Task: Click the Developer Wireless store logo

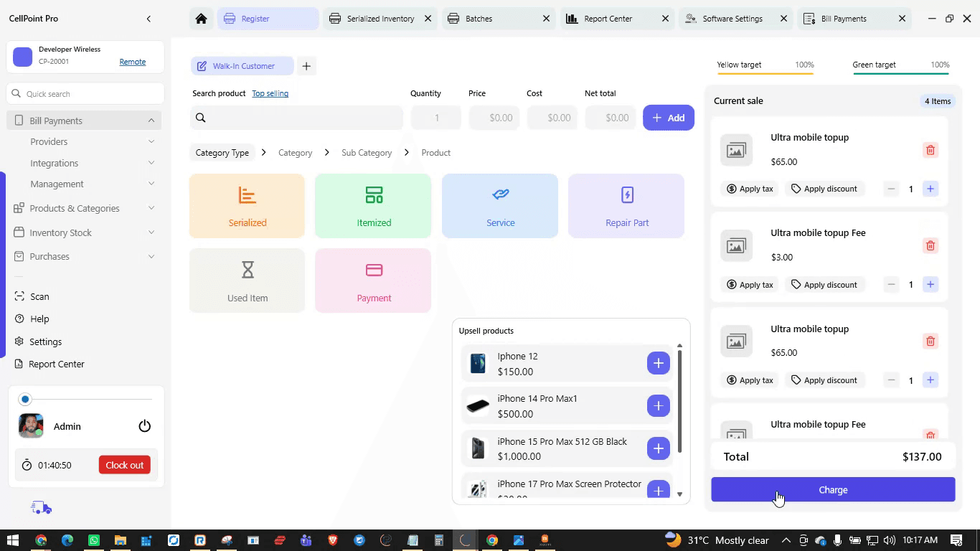Action: [23, 57]
